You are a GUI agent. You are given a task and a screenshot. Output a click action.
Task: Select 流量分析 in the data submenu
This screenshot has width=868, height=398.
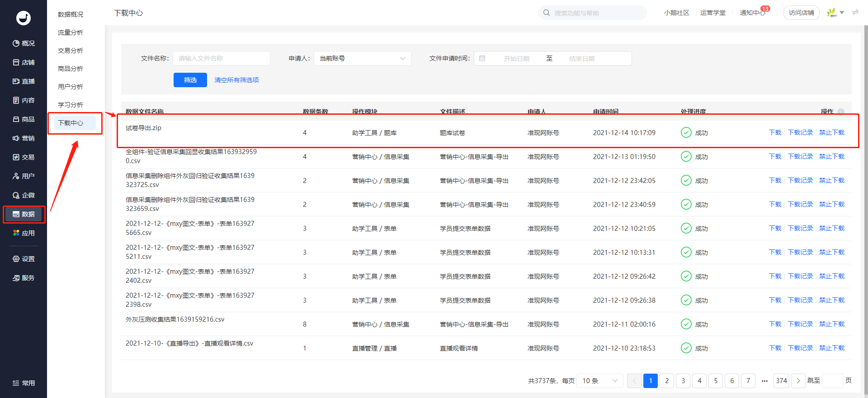[x=71, y=33]
